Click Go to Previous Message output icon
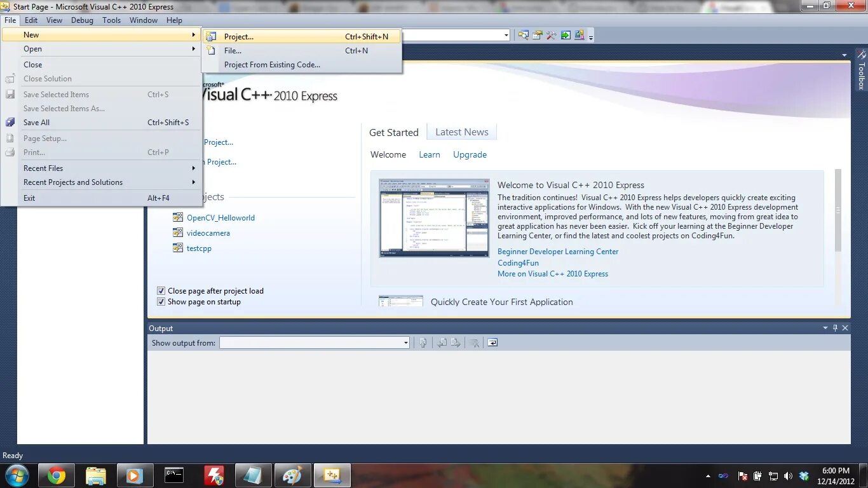The width and height of the screenshot is (868, 488). coord(442,342)
